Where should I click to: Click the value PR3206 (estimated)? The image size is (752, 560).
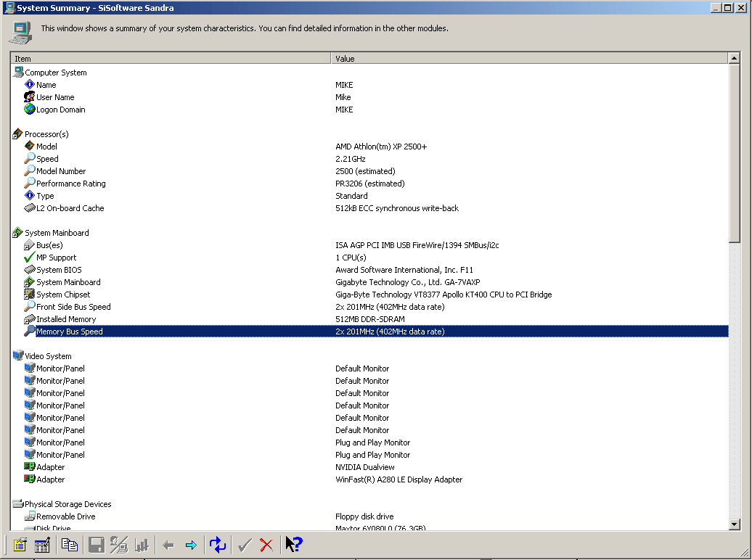[x=369, y=184]
